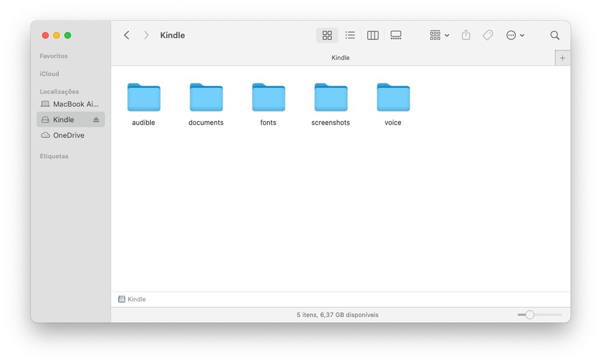Go forward with the right chevron
This screenshot has width=602, height=364.
coord(146,35)
